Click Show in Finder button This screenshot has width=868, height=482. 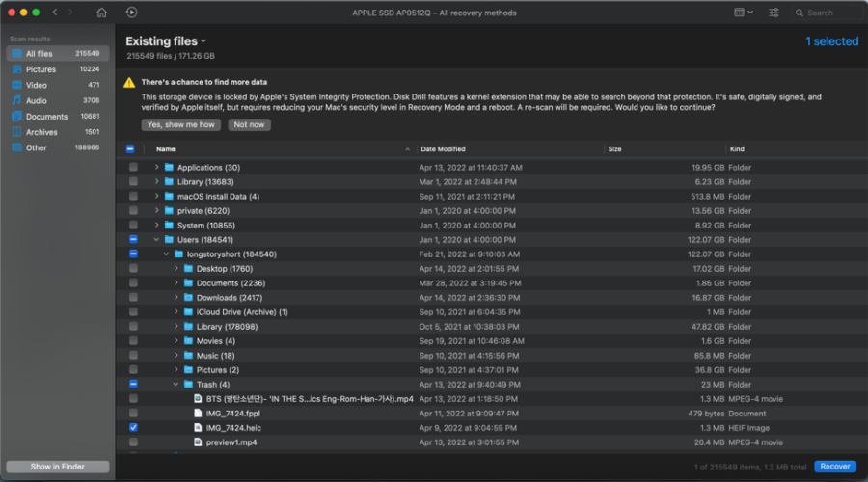(58, 467)
